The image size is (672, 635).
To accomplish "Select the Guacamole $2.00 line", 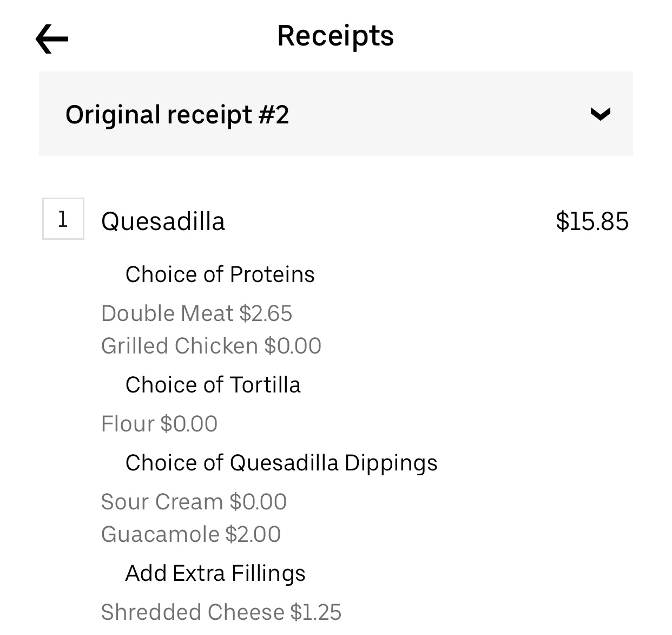I will point(191,534).
